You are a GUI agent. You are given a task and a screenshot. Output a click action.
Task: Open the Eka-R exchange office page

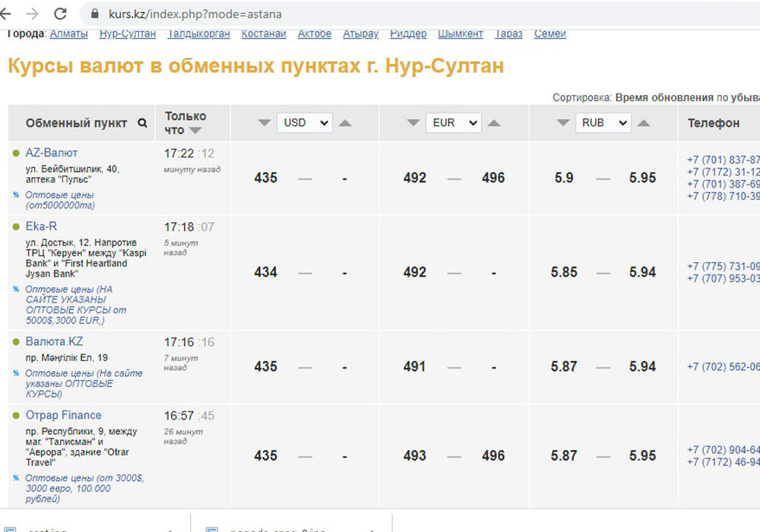41,226
